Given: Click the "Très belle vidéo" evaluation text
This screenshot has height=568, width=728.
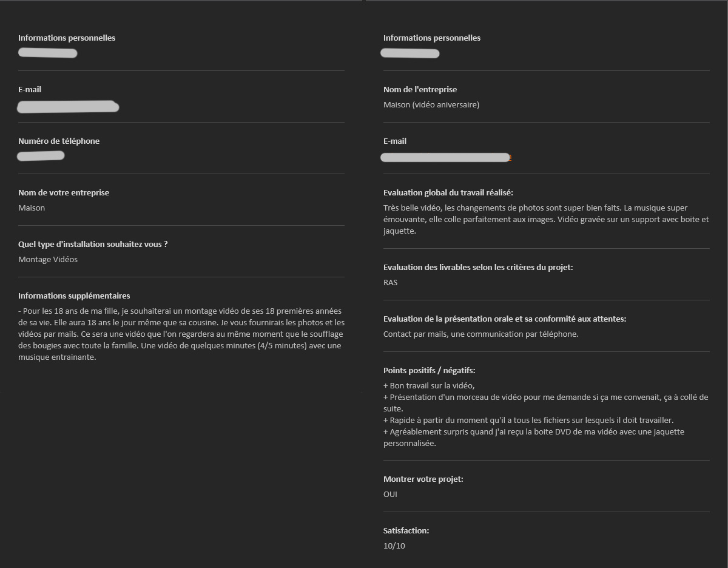Looking at the screenshot, I should point(545,219).
